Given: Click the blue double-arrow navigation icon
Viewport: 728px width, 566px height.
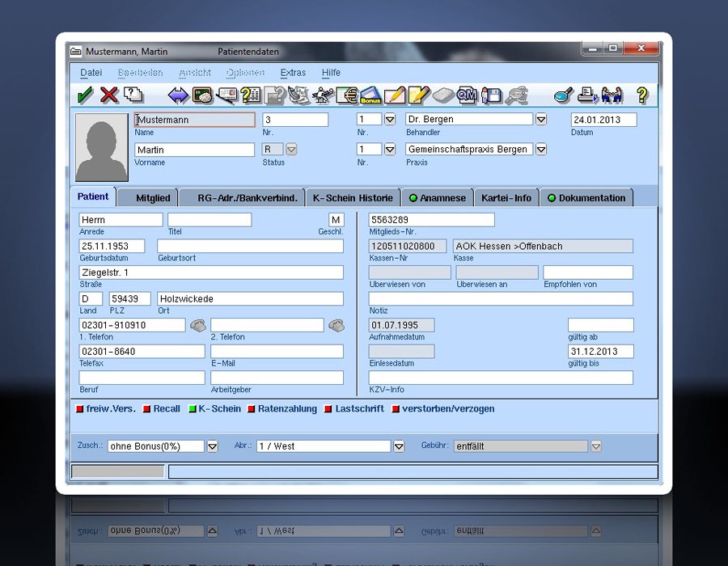Looking at the screenshot, I should tap(178, 95).
